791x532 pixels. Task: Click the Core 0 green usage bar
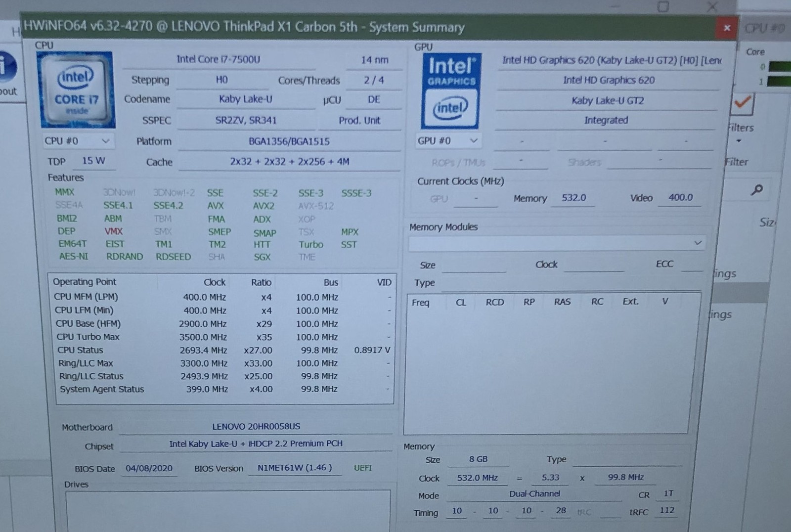tap(779, 66)
